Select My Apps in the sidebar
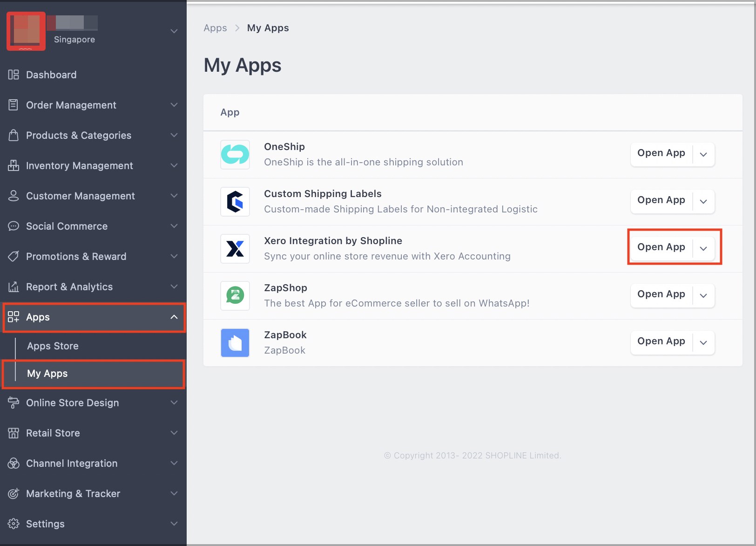Viewport: 756px width, 546px height. [x=47, y=373]
